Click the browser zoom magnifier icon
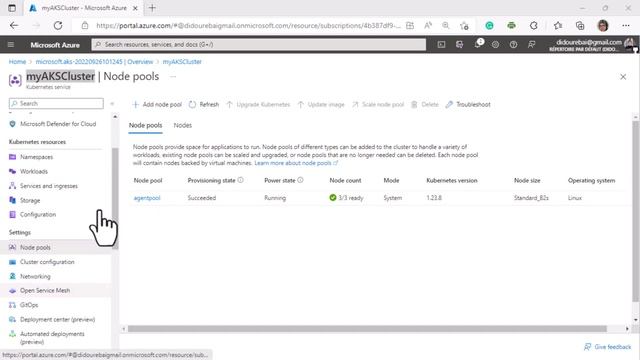 point(446,25)
